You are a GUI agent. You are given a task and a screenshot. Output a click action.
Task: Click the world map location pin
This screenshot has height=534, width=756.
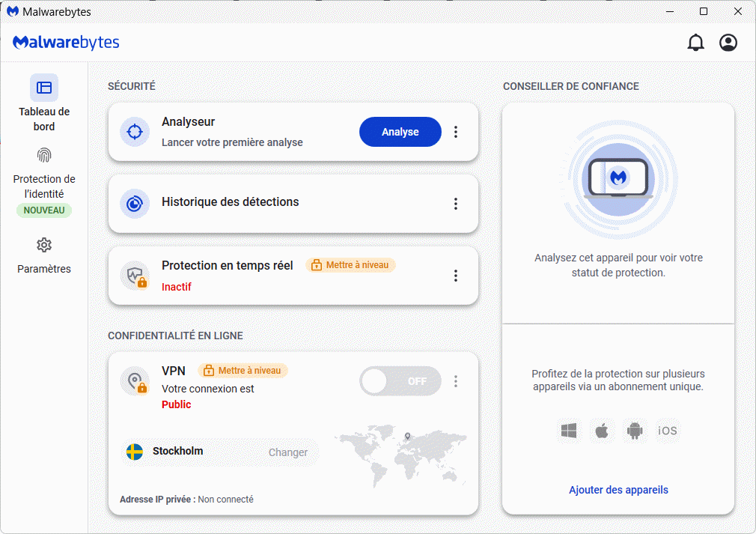pos(407,436)
